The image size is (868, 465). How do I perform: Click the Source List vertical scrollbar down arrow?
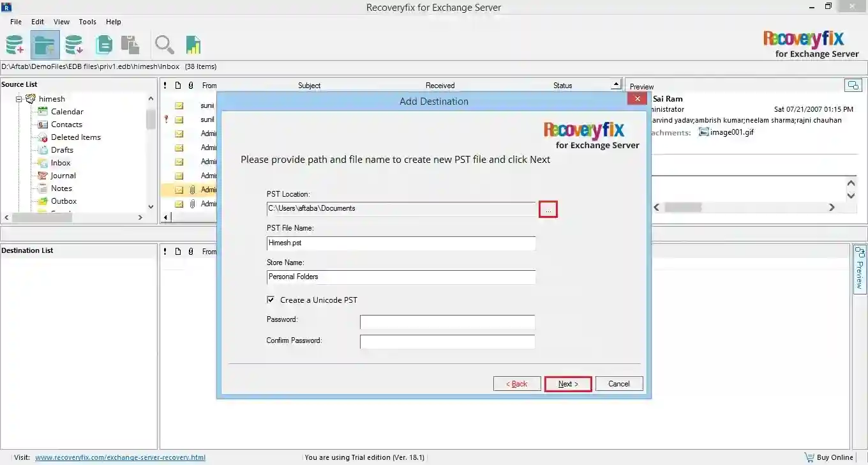tap(151, 206)
